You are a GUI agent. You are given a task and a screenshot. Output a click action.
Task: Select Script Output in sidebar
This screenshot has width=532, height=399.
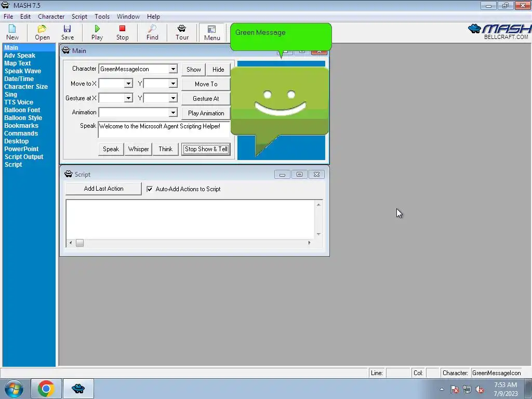click(x=24, y=157)
